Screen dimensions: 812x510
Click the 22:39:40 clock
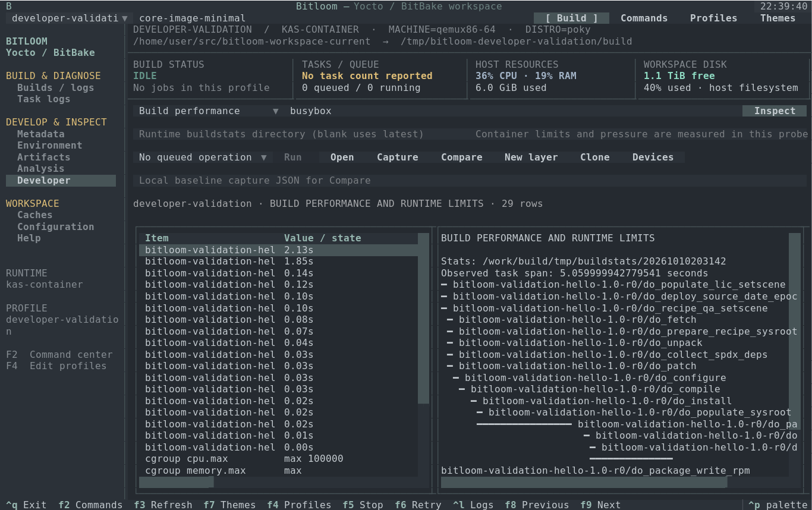[x=783, y=7]
